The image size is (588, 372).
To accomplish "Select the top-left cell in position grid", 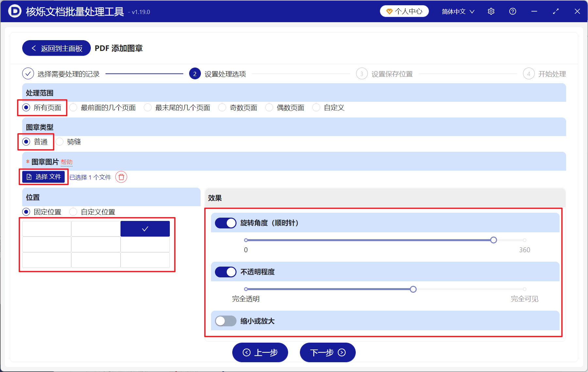I will (46, 228).
